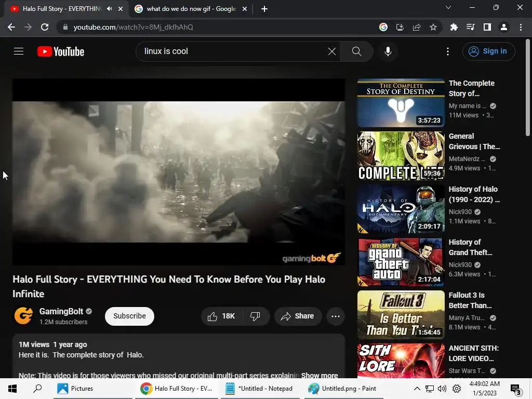Open Windows Start menu
Viewport: 532px width, 399px height.
(x=12, y=389)
